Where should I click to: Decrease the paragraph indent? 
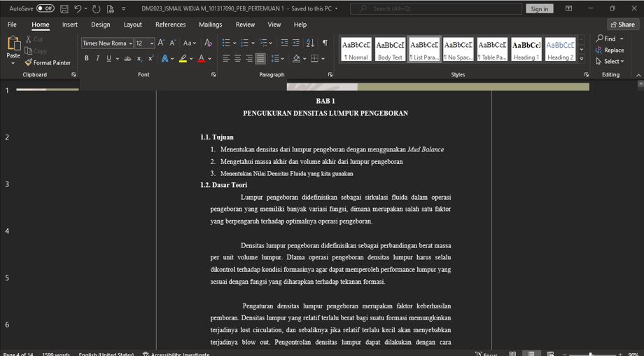click(x=284, y=43)
